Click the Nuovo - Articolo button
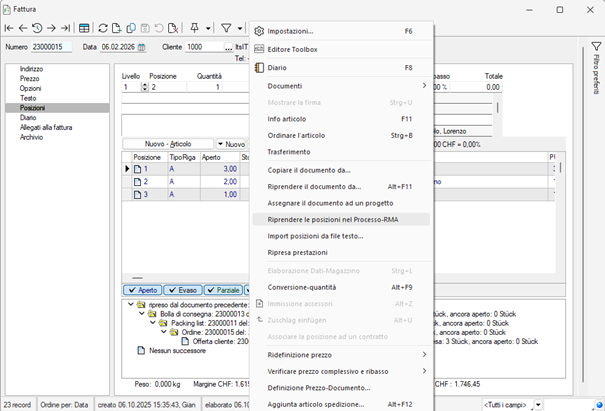This screenshot has width=605, height=411. coord(168,144)
